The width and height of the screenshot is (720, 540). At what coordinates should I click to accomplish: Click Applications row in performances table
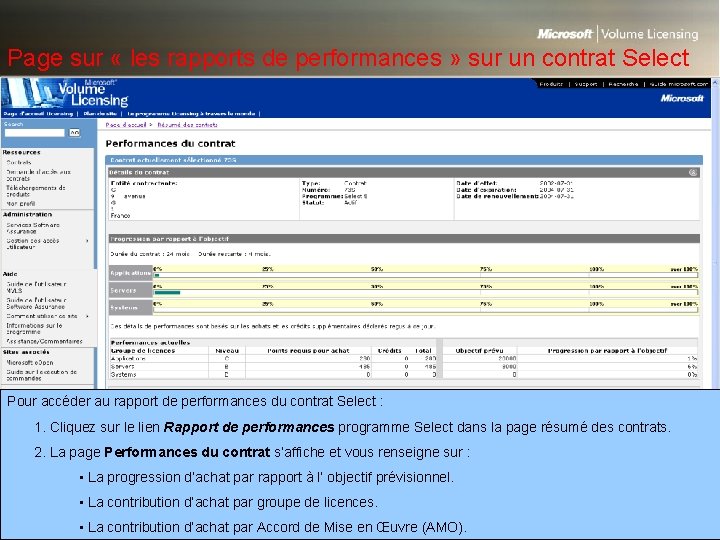[x=404, y=359]
